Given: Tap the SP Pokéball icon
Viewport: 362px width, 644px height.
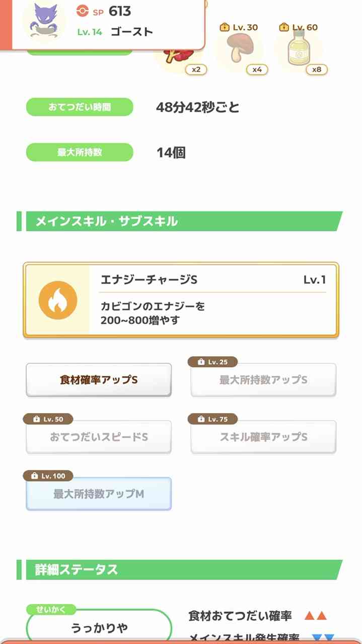Looking at the screenshot, I should 82,12.
